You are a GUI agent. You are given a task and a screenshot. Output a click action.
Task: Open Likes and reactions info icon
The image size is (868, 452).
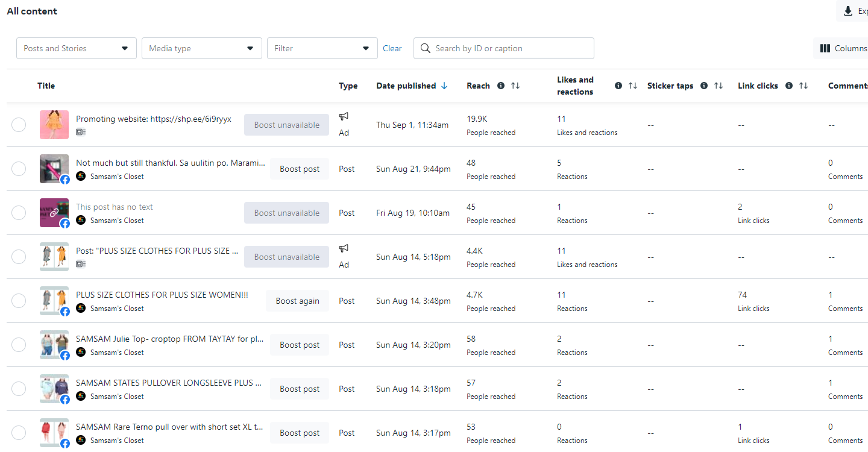(618, 86)
